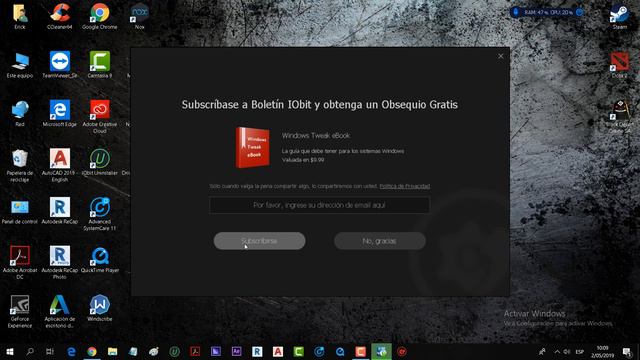Close the IObit subscription dialog
The width and height of the screenshot is (640, 360).
pyautogui.click(x=500, y=56)
